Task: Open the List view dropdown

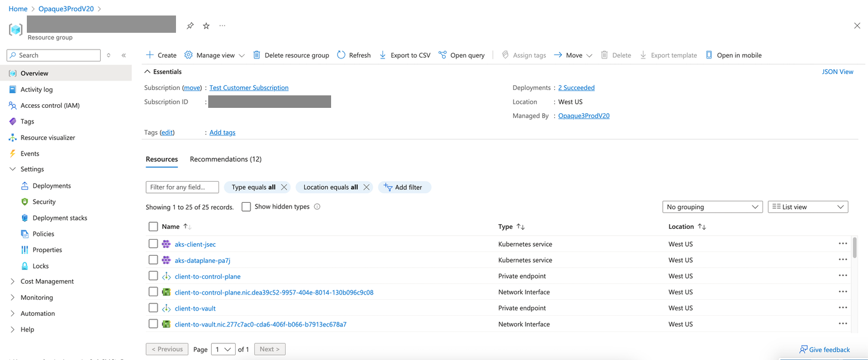Action: [808, 207]
